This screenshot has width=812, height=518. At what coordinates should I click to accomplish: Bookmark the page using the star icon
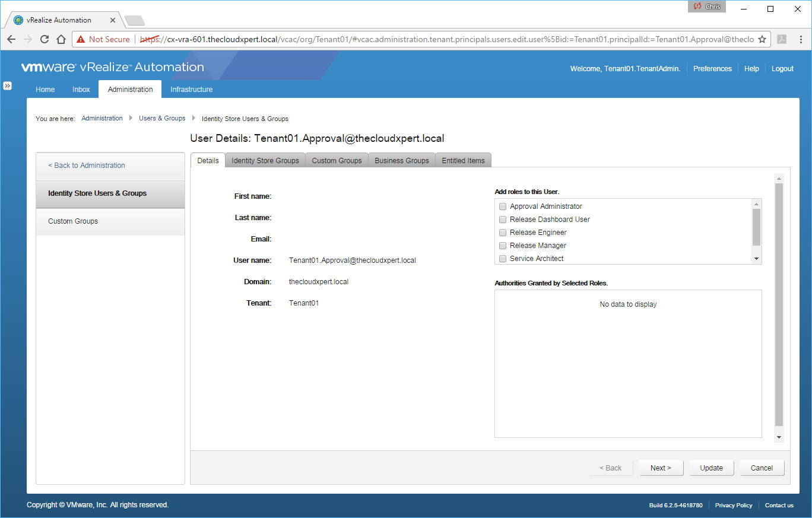[762, 39]
